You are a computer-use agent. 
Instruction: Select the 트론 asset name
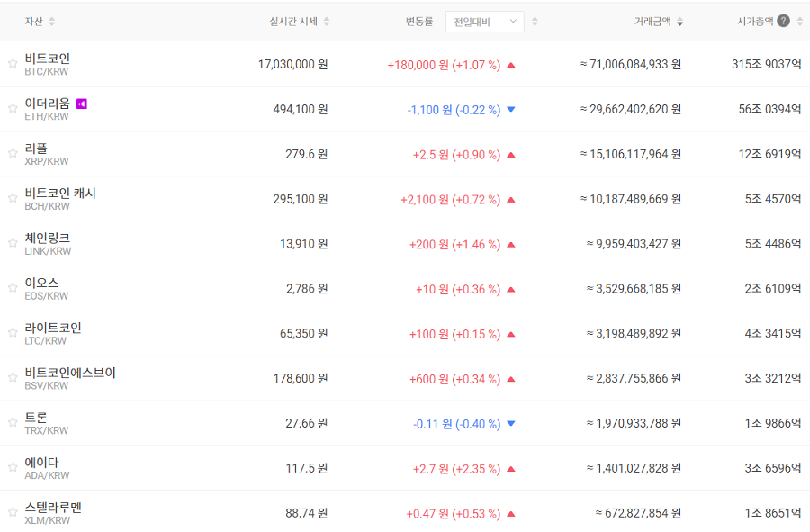pos(36,418)
